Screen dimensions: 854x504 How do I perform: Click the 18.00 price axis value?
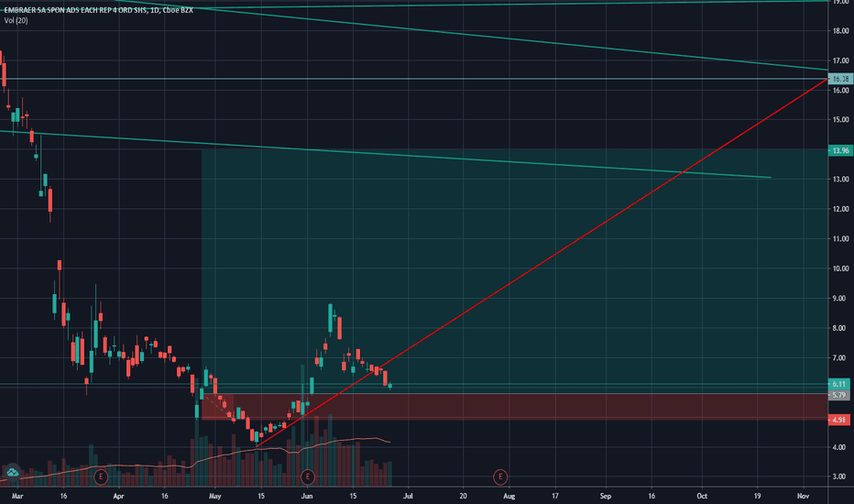pyautogui.click(x=841, y=31)
